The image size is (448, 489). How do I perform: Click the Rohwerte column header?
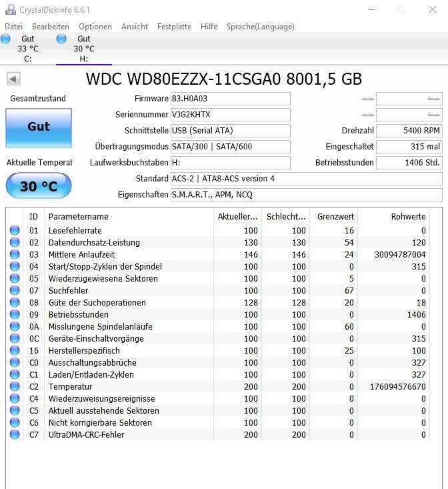point(394,216)
